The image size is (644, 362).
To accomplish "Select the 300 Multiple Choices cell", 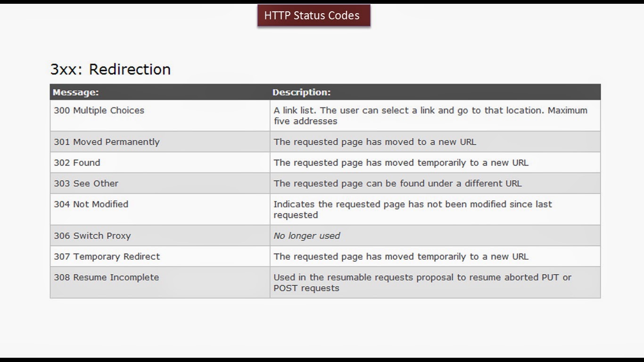I will [x=99, y=111].
